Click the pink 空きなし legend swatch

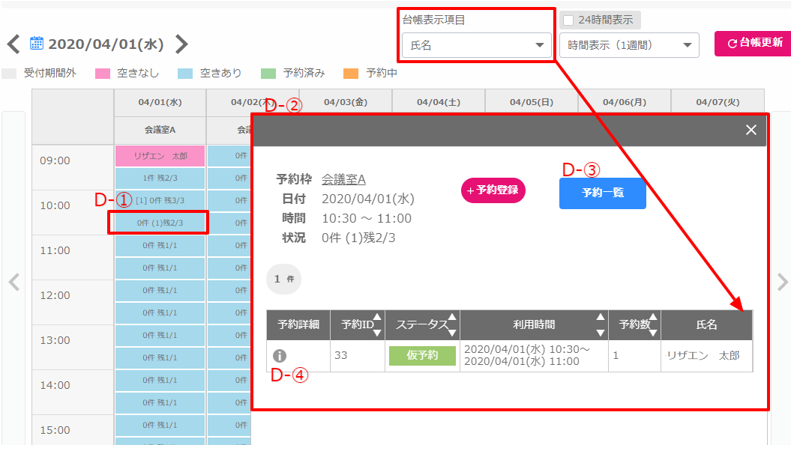click(x=102, y=74)
